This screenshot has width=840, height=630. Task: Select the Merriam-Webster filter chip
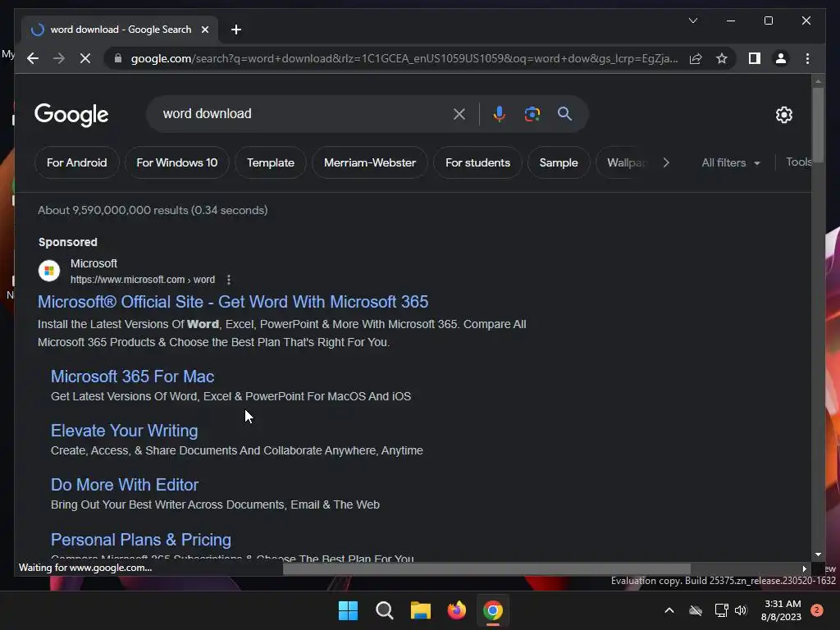[370, 162]
